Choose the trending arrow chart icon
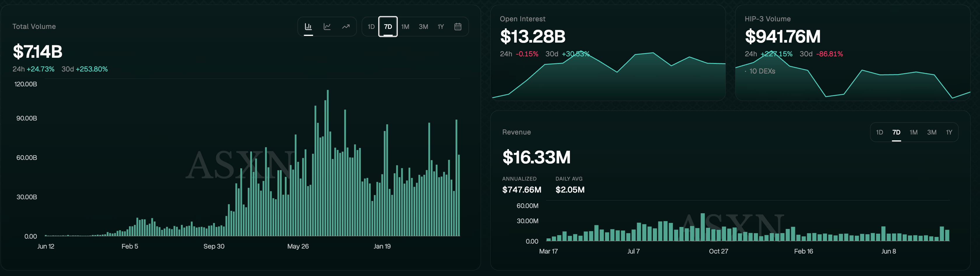Screen dimensions: 980x276 tap(346, 27)
